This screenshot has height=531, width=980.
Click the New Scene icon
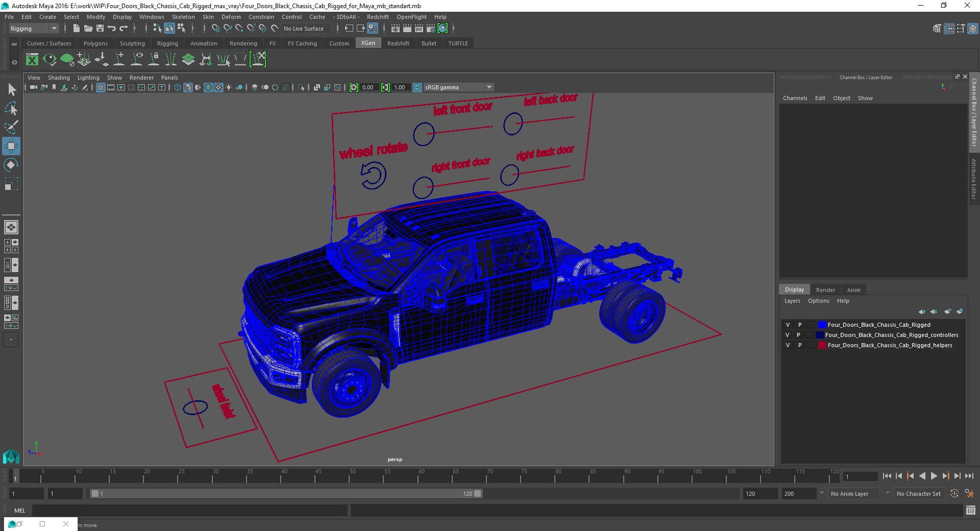click(x=76, y=29)
